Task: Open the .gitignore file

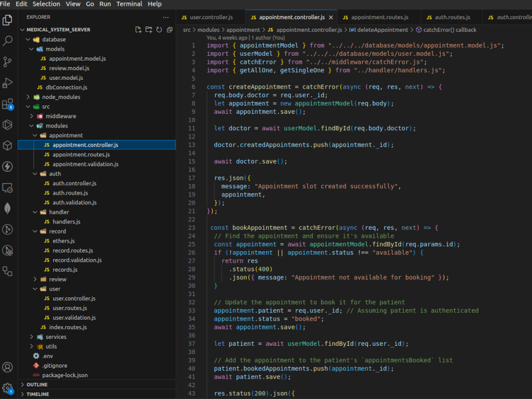Action: (x=55, y=365)
